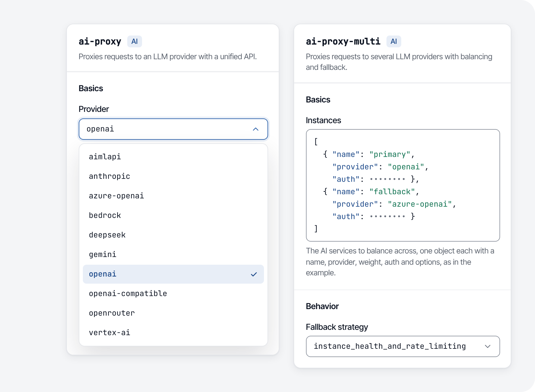Click the "fallback" name value in Instances
The width and height of the screenshot is (535, 392).
coord(392,192)
